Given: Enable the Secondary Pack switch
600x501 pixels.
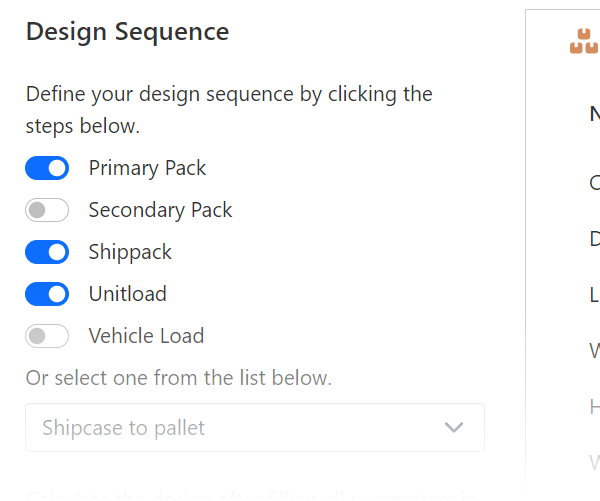Looking at the screenshot, I should coord(47,210).
